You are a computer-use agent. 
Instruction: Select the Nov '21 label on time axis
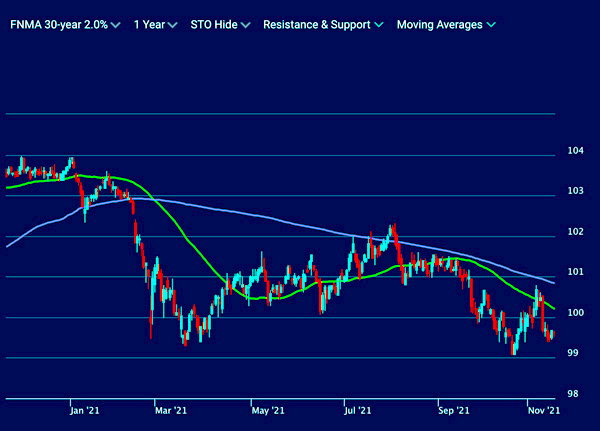(x=543, y=410)
